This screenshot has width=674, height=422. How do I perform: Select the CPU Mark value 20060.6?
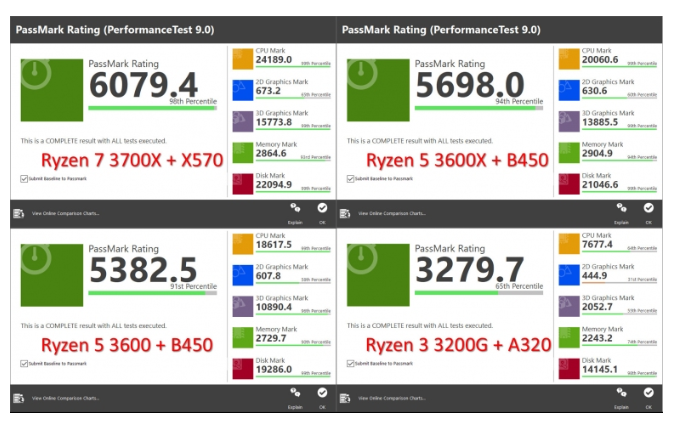coord(600,60)
